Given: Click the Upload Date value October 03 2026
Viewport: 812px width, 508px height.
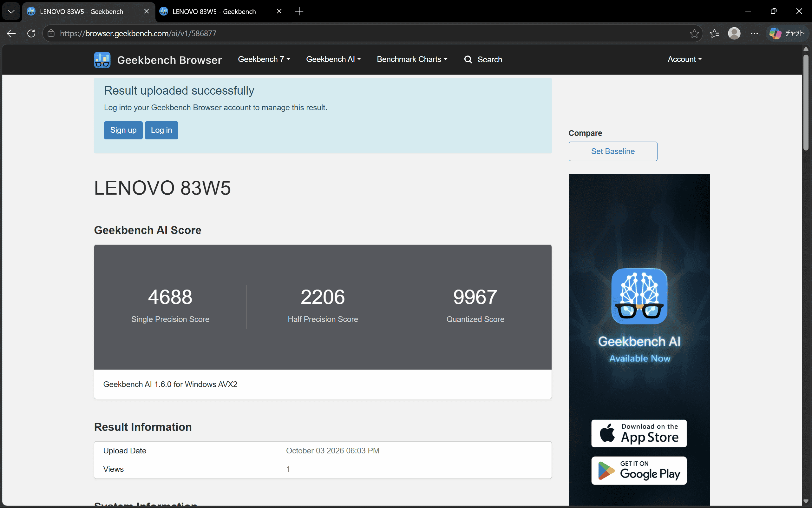Looking at the screenshot, I should [x=332, y=451].
